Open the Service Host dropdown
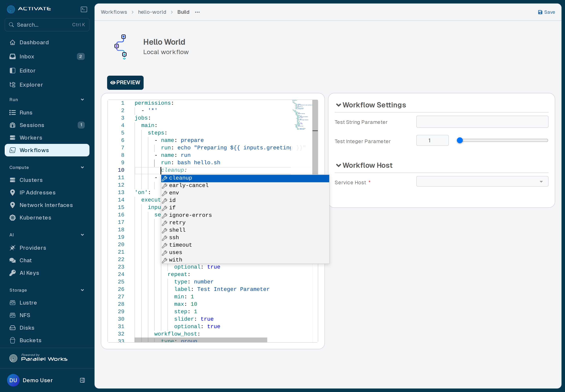The height and width of the screenshot is (392, 565). point(482,181)
